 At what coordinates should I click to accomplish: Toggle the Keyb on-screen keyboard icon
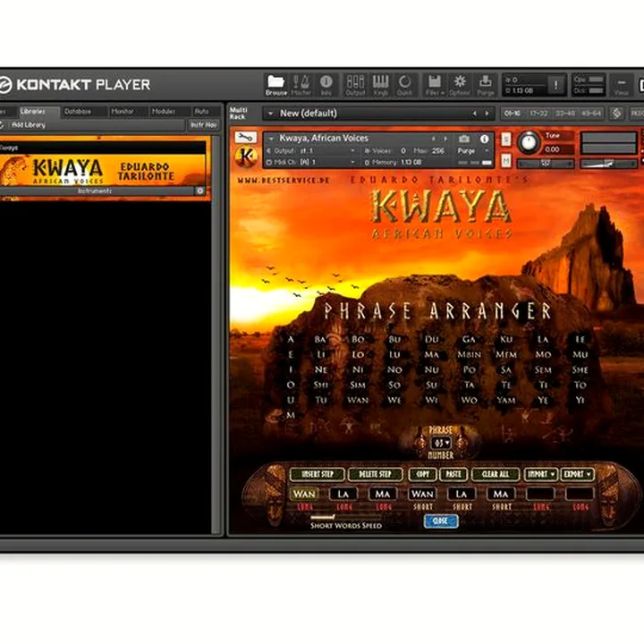(380, 85)
